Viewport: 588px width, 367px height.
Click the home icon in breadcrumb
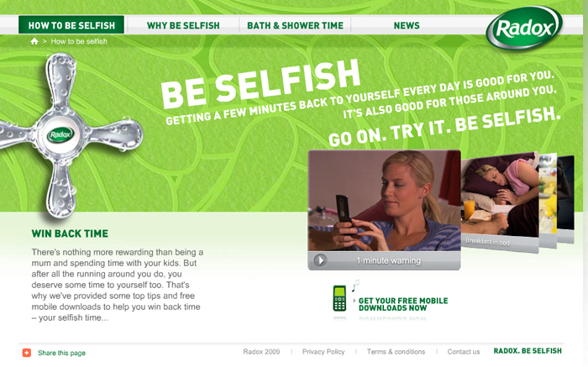click(x=34, y=41)
